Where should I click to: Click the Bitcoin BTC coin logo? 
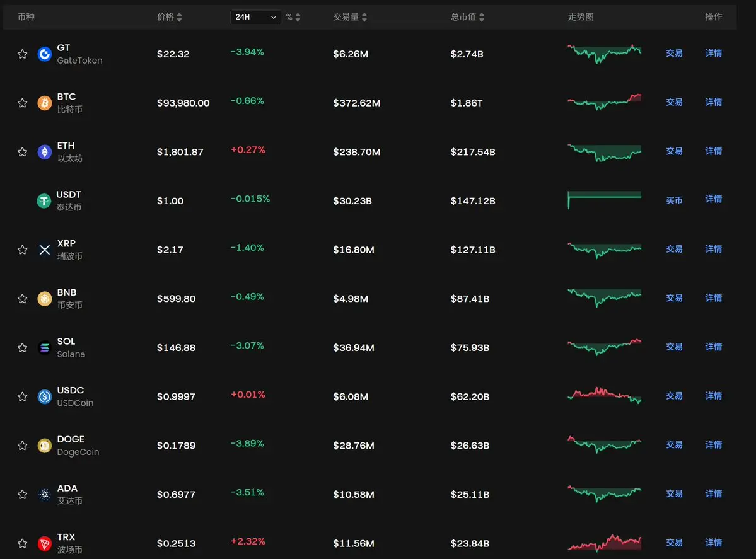point(44,103)
